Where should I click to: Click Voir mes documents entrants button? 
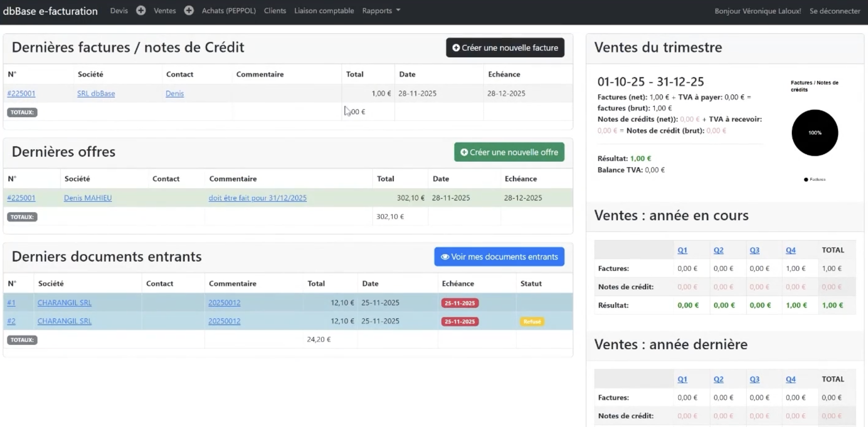499,257
